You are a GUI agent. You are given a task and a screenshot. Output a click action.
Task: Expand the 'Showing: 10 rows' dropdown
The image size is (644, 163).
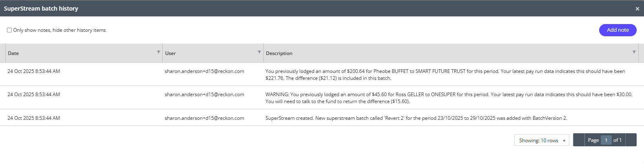(542, 140)
